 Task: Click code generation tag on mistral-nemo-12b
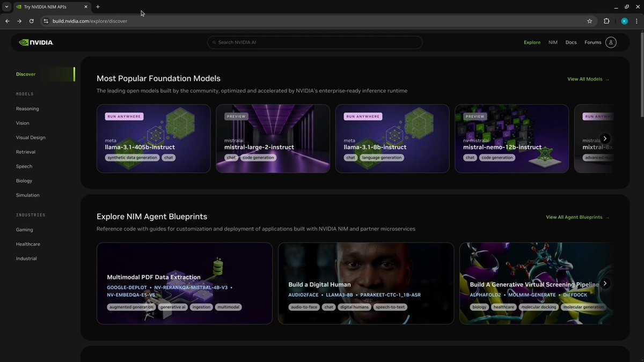click(x=497, y=158)
